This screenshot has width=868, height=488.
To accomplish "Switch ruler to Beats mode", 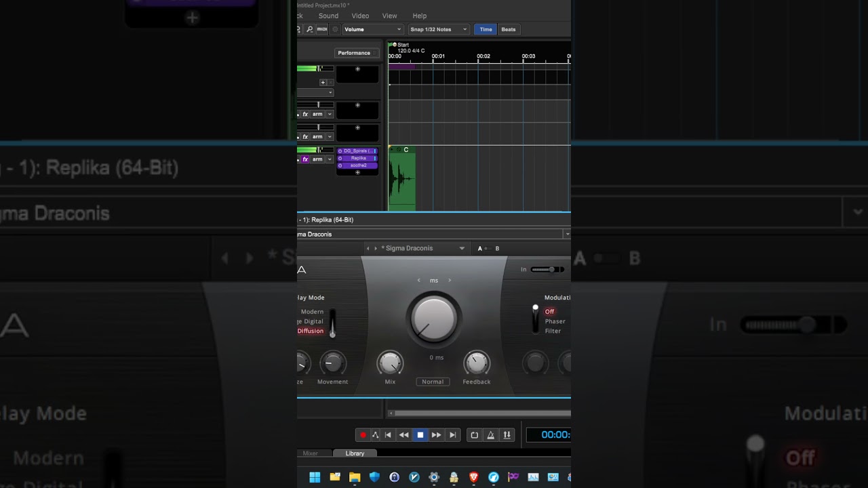I will pyautogui.click(x=509, y=29).
